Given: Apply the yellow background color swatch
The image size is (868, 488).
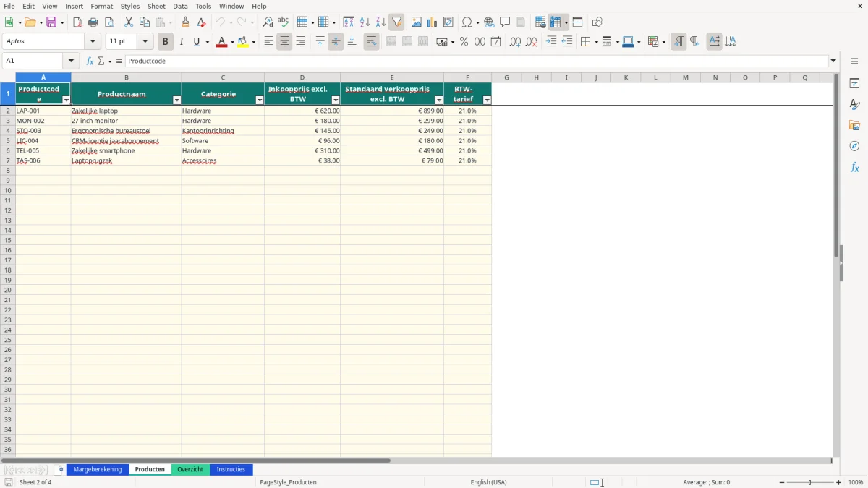Looking at the screenshot, I should point(243,42).
